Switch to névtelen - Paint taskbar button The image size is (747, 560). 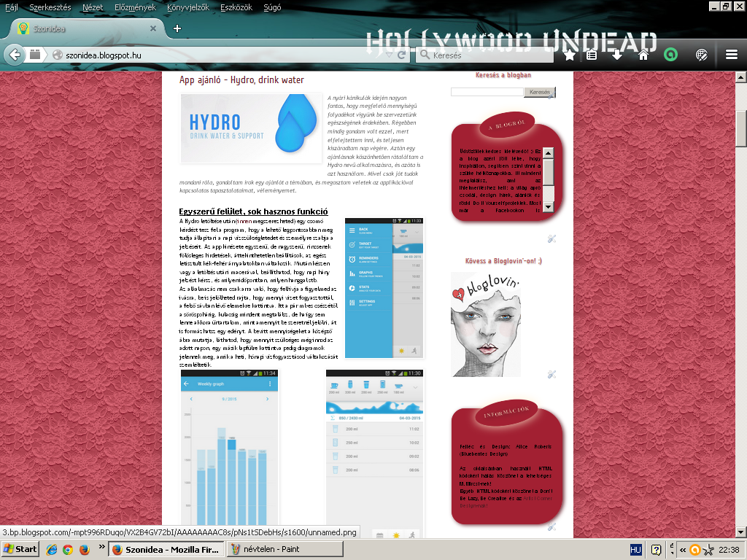pyautogui.click(x=285, y=550)
